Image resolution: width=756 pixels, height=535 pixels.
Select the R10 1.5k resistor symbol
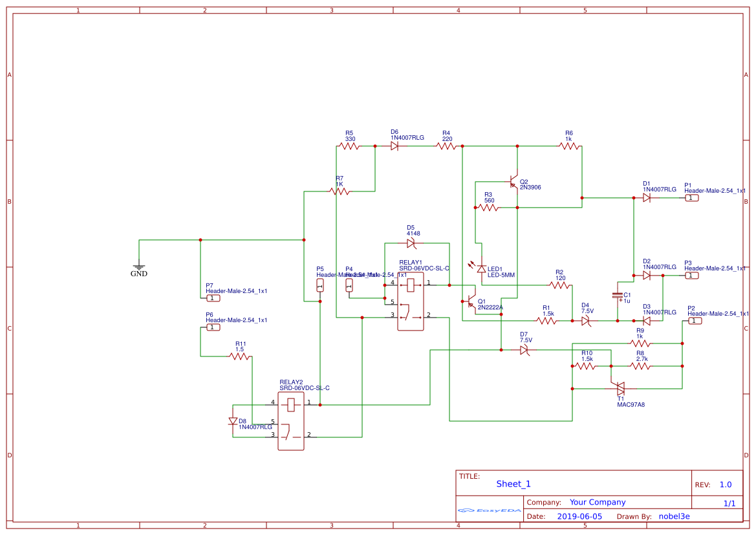click(x=587, y=366)
